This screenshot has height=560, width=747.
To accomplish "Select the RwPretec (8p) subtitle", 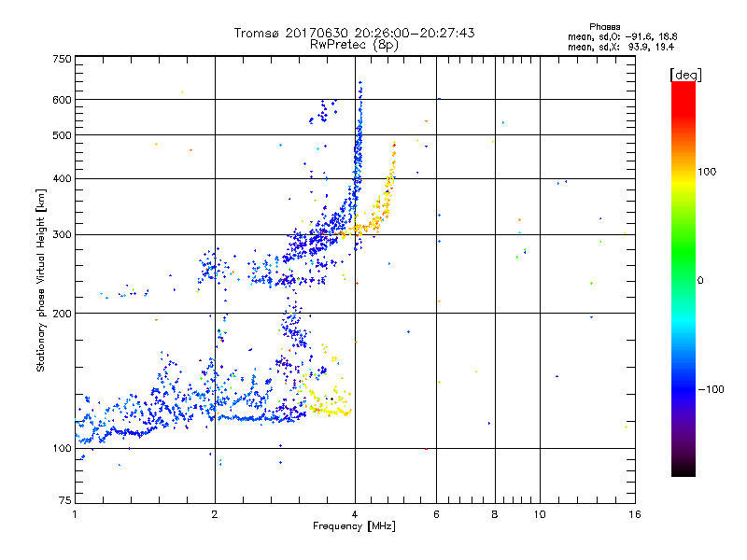I will click(354, 44).
